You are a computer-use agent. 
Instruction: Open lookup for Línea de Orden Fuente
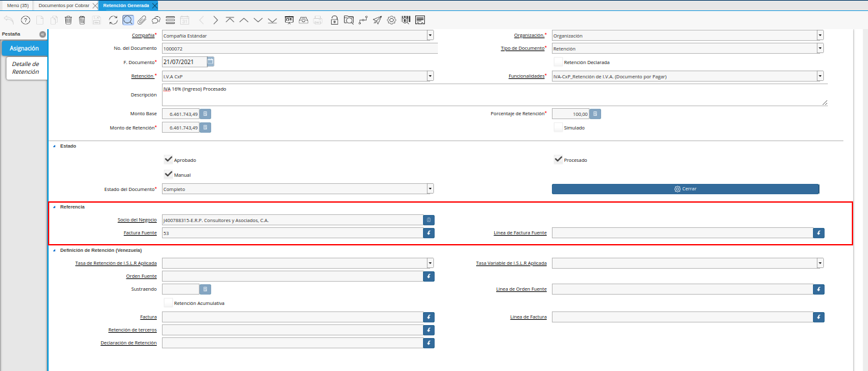pyautogui.click(x=819, y=289)
